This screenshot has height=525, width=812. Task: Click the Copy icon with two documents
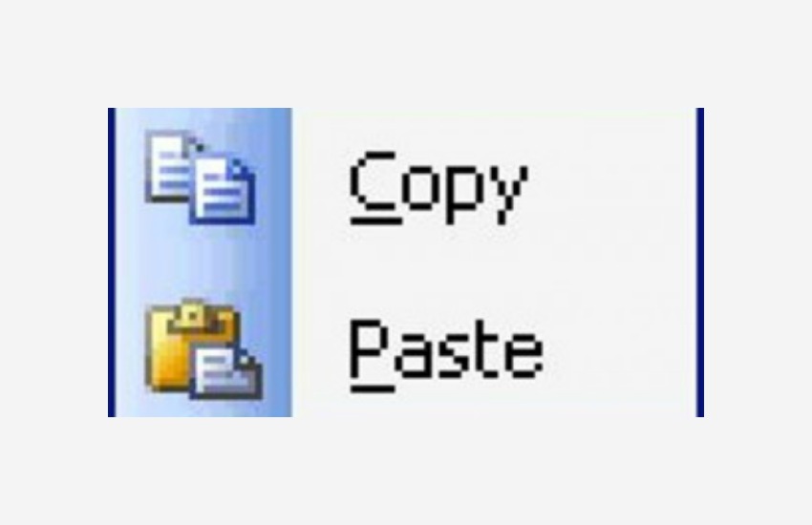[200, 178]
